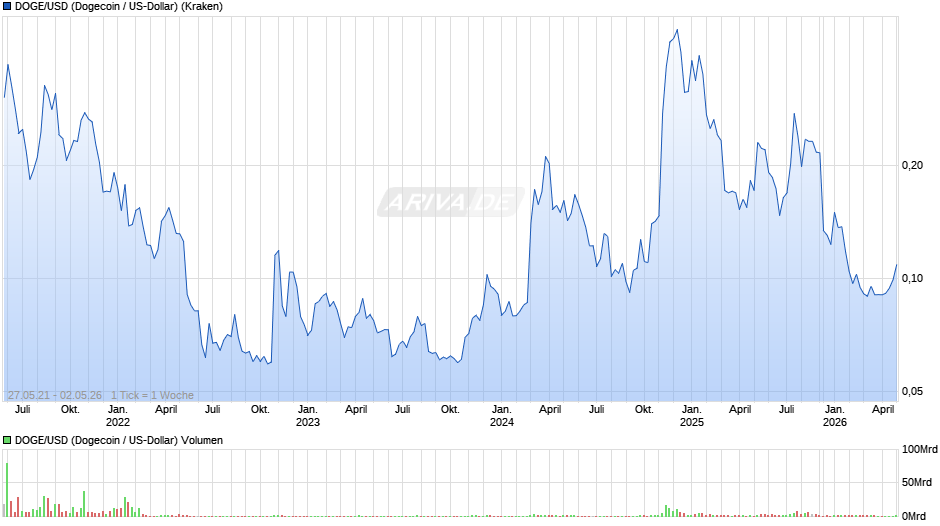Click the highest price peak near December 2024

click(677, 30)
